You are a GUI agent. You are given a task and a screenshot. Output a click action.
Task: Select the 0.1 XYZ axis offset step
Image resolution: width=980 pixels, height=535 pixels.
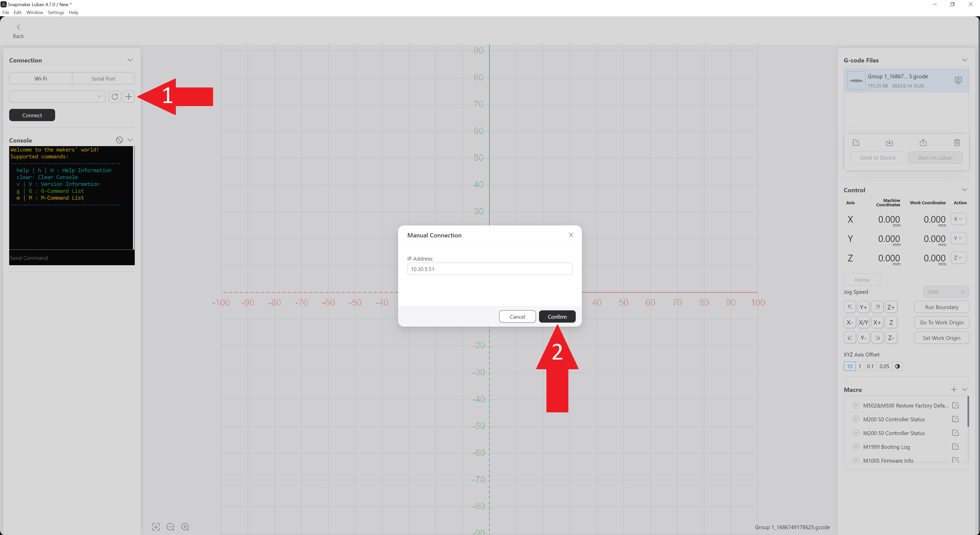coord(870,366)
